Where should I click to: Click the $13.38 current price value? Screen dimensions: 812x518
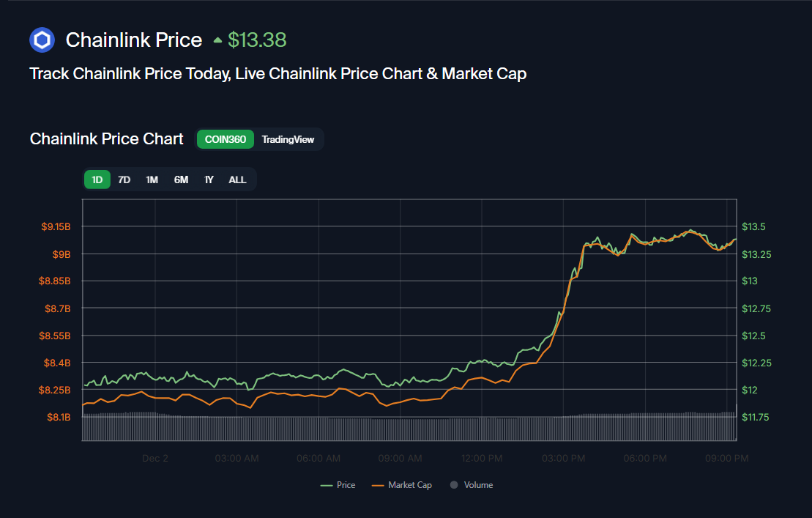click(257, 40)
